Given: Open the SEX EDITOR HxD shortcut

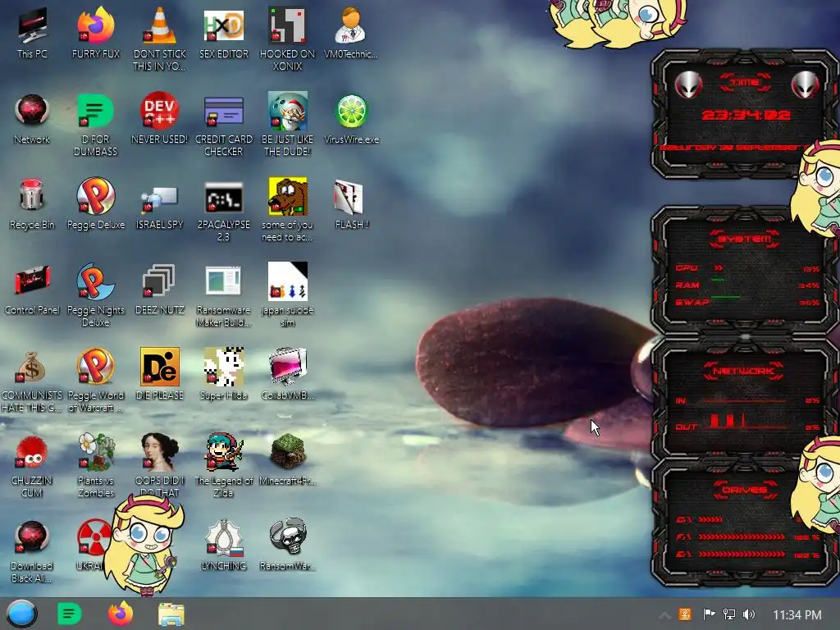Looking at the screenshot, I should pos(224,33).
